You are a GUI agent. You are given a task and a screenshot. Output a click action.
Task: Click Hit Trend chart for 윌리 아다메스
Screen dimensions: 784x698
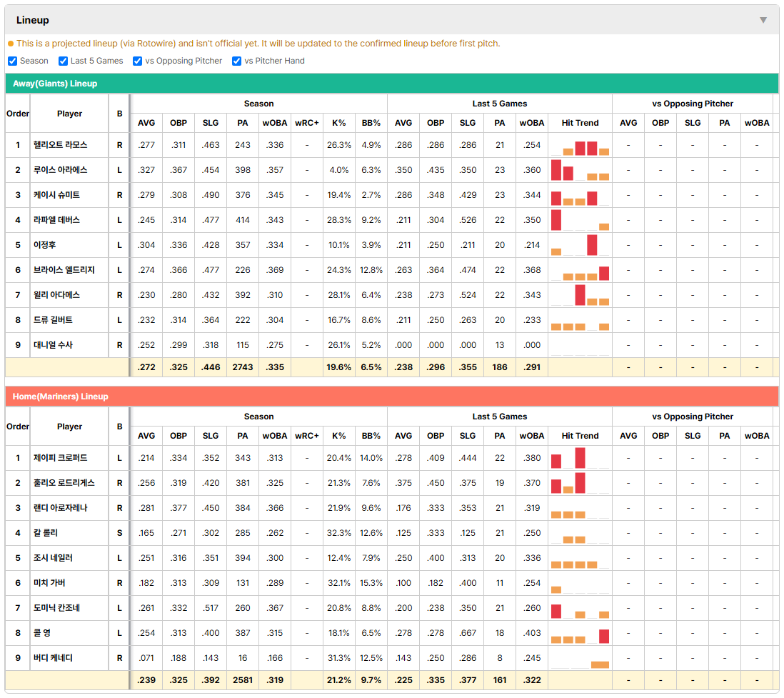coord(580,295)
